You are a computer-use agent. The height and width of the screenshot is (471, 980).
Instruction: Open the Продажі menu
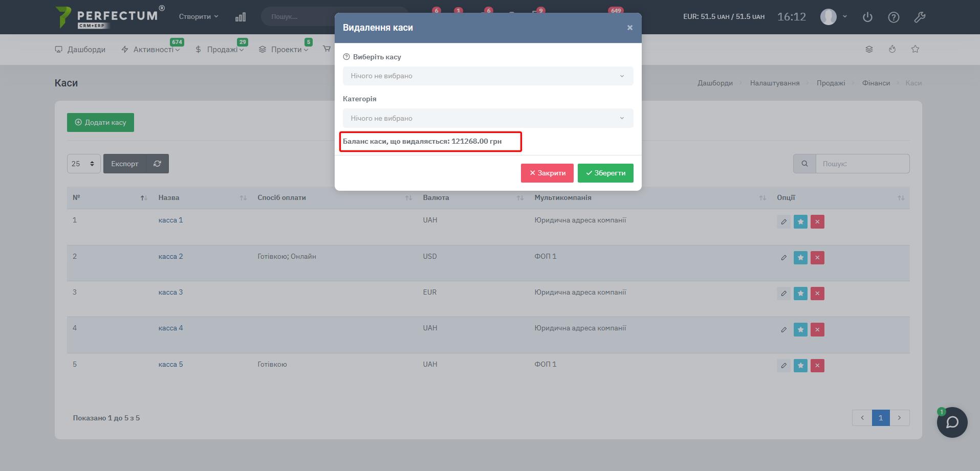point(220,50)
